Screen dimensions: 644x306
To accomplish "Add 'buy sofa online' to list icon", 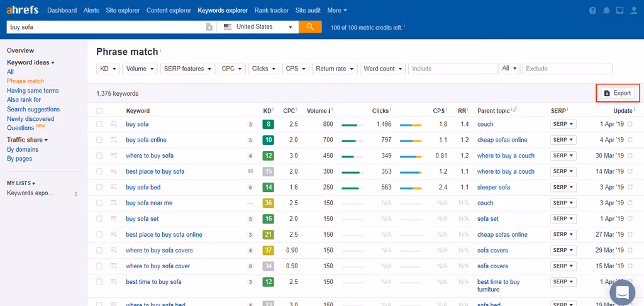I will 114,140.
